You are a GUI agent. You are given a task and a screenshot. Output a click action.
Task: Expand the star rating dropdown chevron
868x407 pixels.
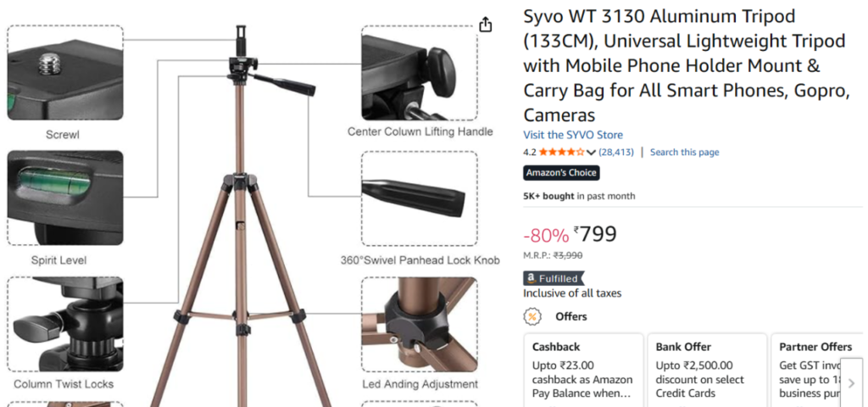click(591, 153)
